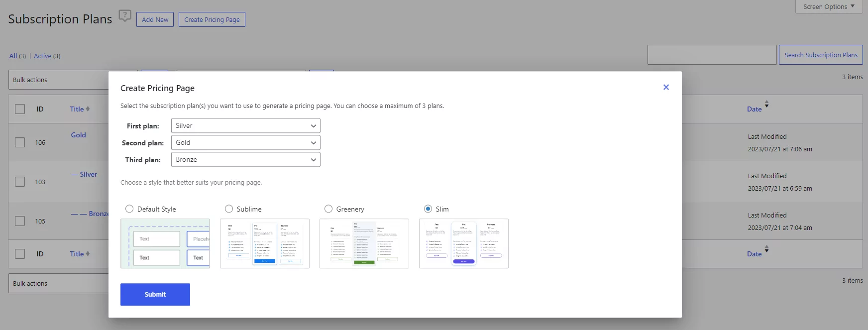Filter by Active subscription plans

(x=43, y=56)
